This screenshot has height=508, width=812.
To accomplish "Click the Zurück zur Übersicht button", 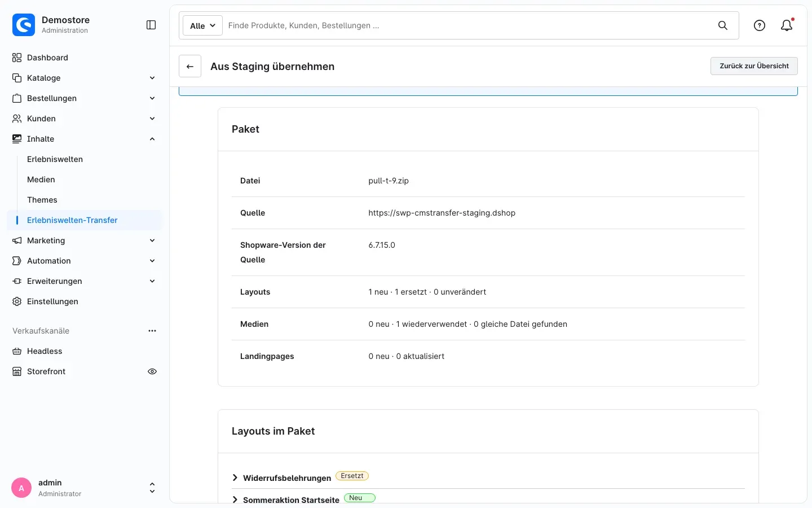I will tap(754, 66).
